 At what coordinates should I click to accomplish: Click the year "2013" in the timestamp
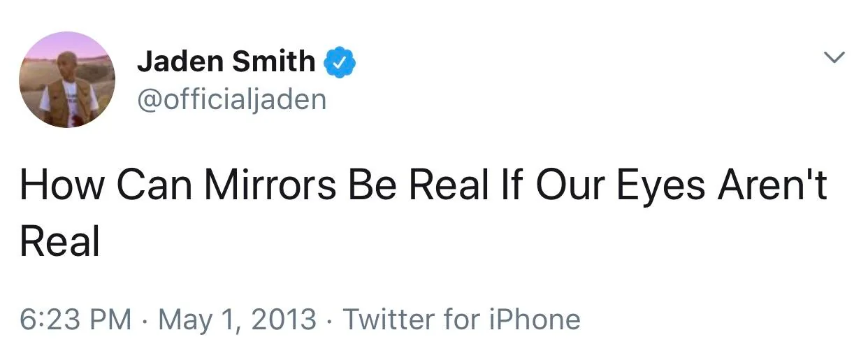click(285, 320)
